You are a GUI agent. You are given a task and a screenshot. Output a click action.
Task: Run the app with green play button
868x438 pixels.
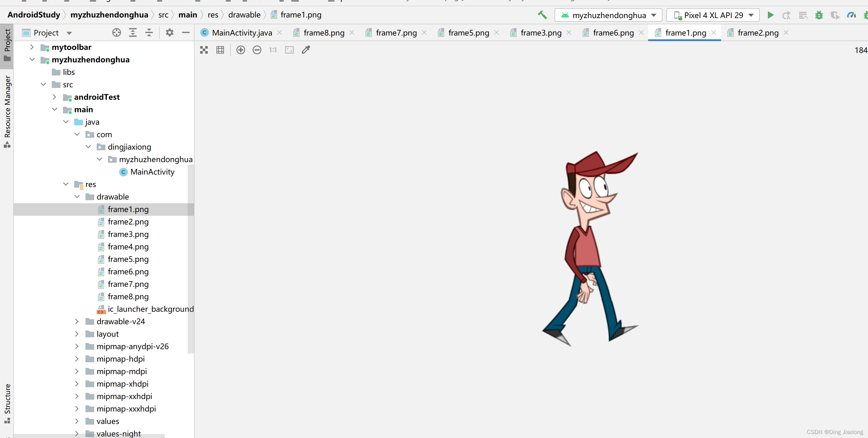coord(770,15)
